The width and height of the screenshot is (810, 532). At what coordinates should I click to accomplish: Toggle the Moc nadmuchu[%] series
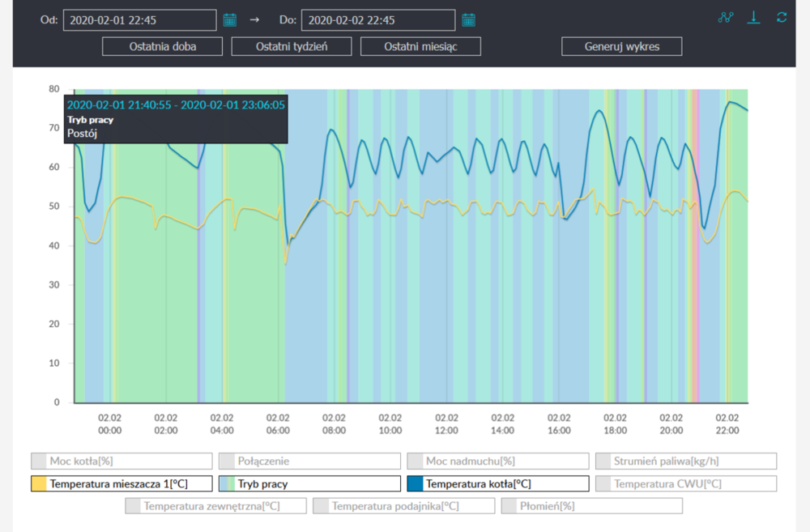(497, 461)
